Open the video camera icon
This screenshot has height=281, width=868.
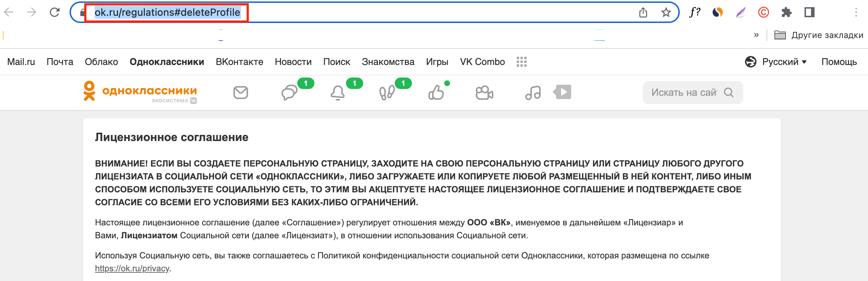tap(484, 93)
